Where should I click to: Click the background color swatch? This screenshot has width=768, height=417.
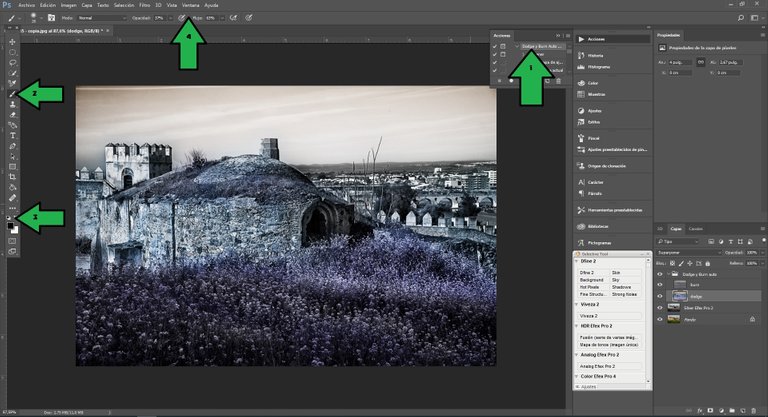(16, 230)
